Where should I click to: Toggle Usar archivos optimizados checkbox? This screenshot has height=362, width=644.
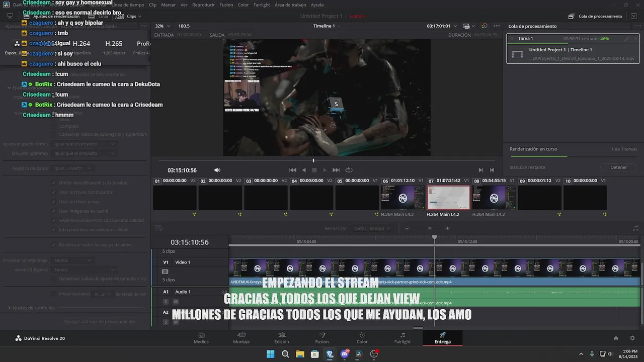[54, 192]
